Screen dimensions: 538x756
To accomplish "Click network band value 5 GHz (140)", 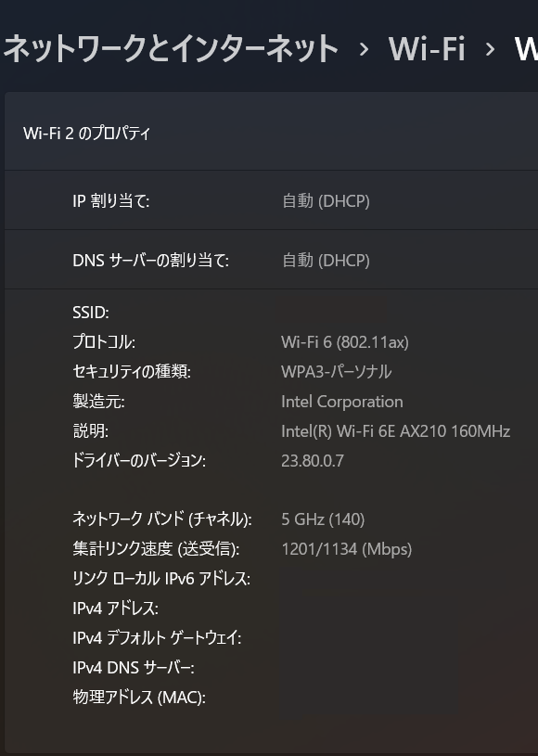I will pyautogui.click(x=323, y=519).
